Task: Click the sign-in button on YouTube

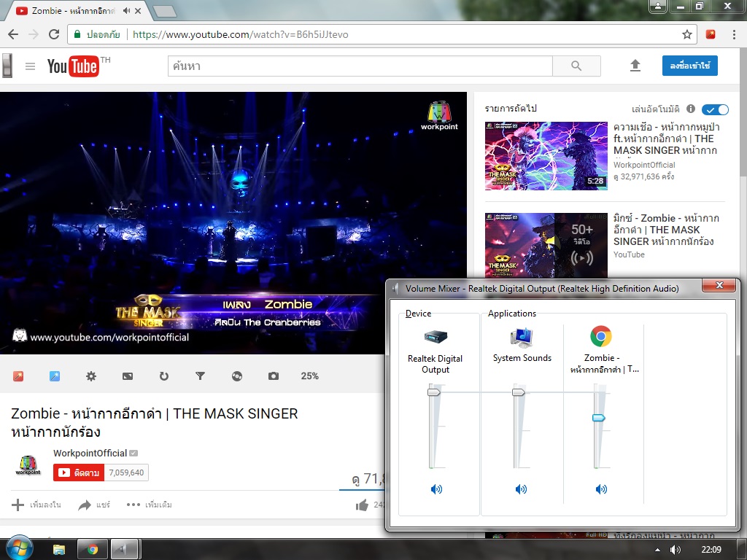Action: click(690, 66)
